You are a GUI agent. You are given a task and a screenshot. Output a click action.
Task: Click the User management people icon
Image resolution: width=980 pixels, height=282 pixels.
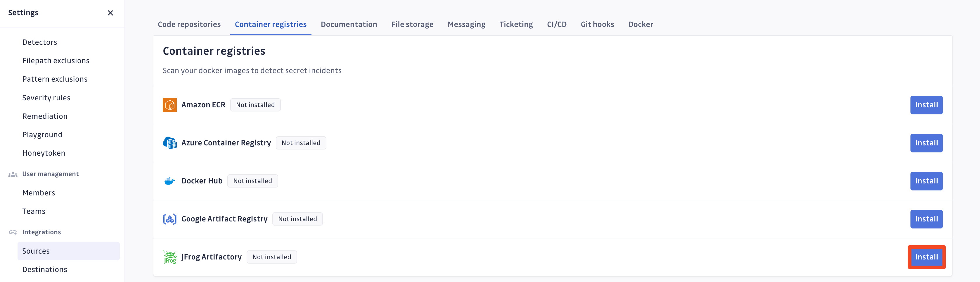13,174
